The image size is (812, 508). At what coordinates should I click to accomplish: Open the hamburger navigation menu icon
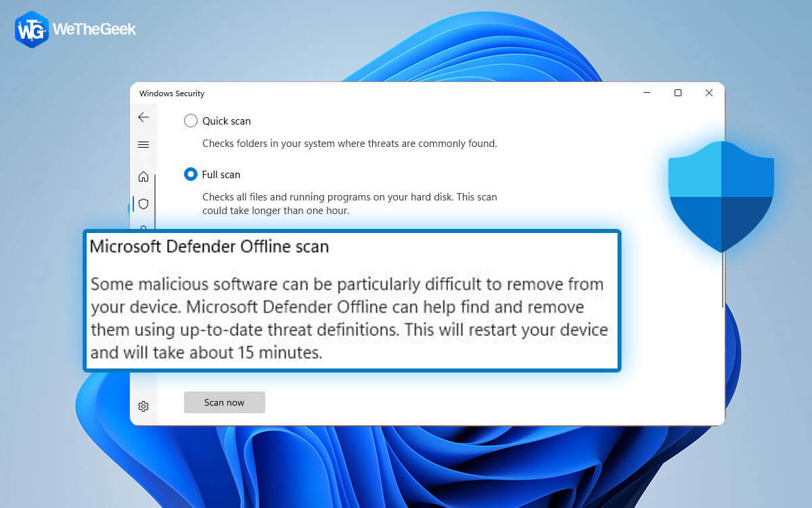143,144
